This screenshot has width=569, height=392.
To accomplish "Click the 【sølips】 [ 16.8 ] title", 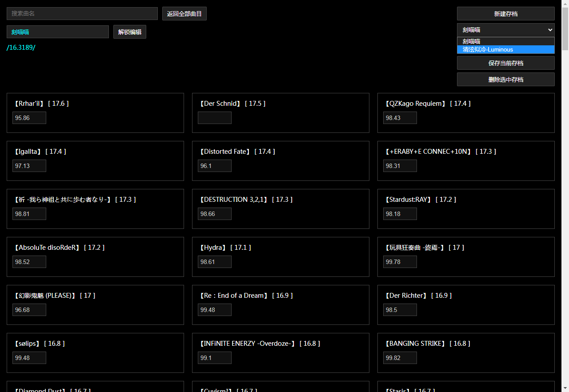I will [x=39, y=344].
